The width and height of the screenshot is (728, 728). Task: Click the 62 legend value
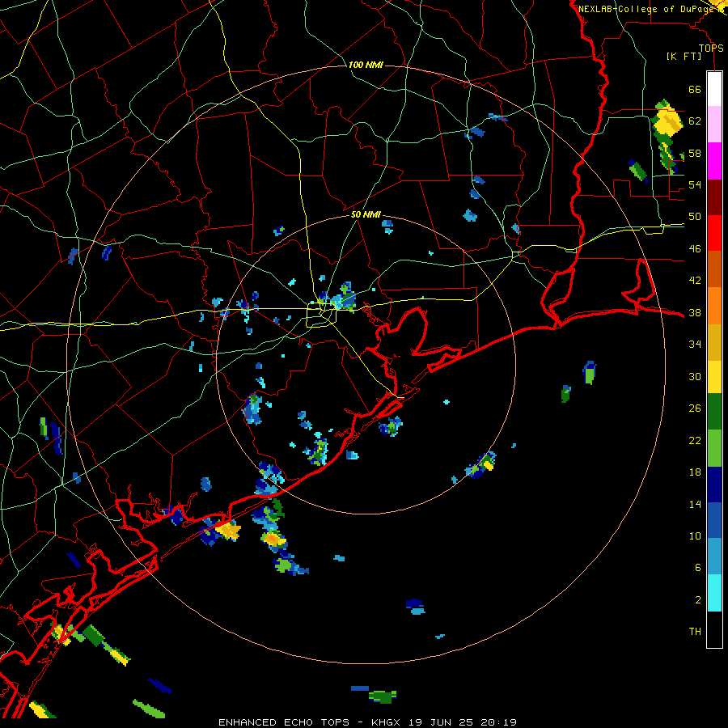pyautogui.click(x=695, y=121)
